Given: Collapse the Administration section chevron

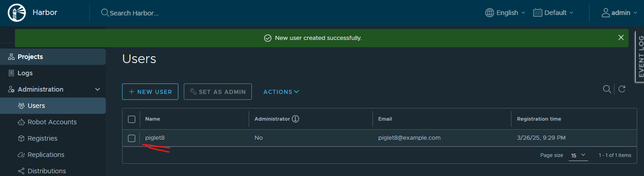Looking at the screenshot, I should tap(98, 89).
